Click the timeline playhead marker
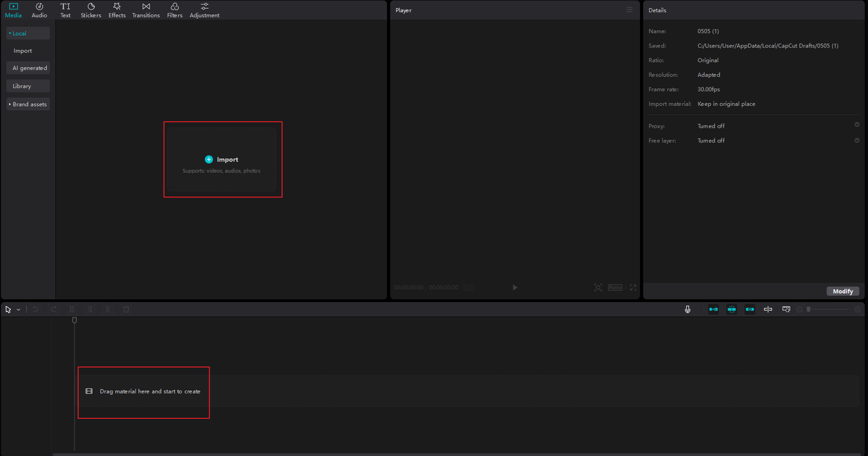The image size is (868, 456). (x=75, y=320)
